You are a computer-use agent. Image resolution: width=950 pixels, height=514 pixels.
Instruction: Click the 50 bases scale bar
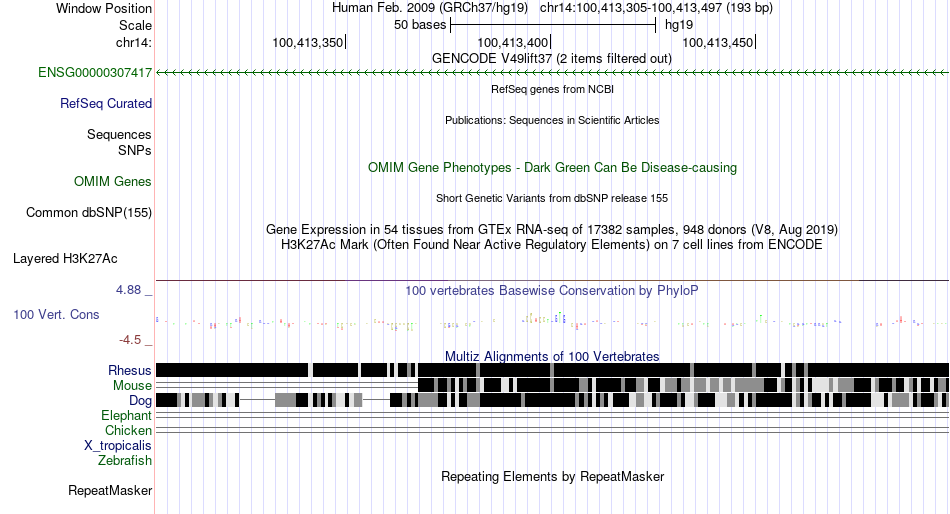[x=553, y=25]
